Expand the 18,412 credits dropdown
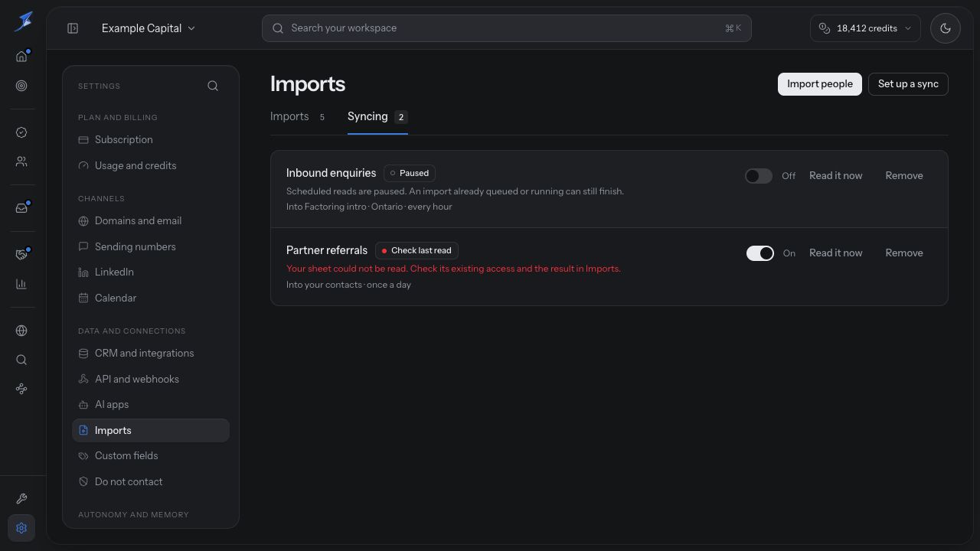The width and height of the screenshot is (980, 551). [865, 28]
